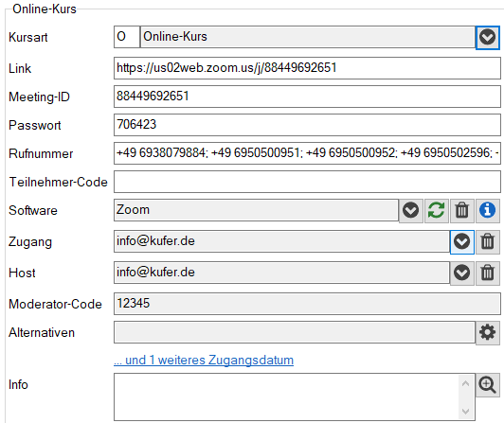Click the Kursart label
Screen dimensions: 504x423
click(x=28, y=37)
